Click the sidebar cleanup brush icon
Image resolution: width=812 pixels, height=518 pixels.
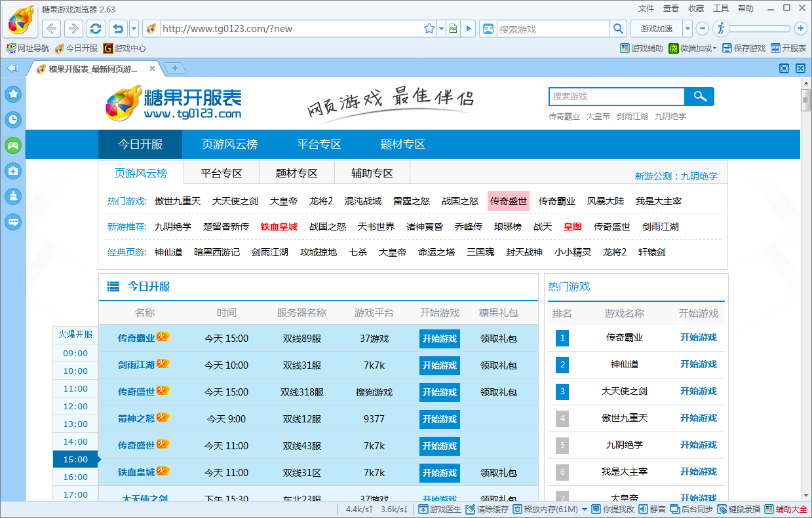coord(13,196)
